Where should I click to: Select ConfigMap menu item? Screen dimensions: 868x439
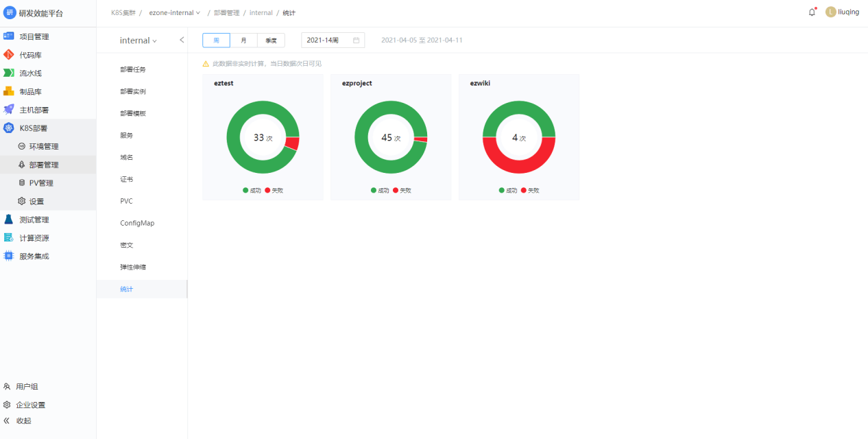(x=137, y=223)
